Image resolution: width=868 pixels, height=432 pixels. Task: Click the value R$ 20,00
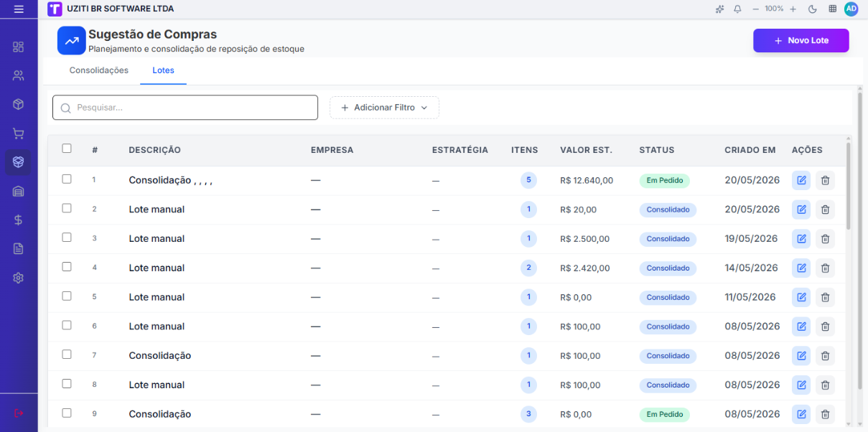click(x=578, y=210)
